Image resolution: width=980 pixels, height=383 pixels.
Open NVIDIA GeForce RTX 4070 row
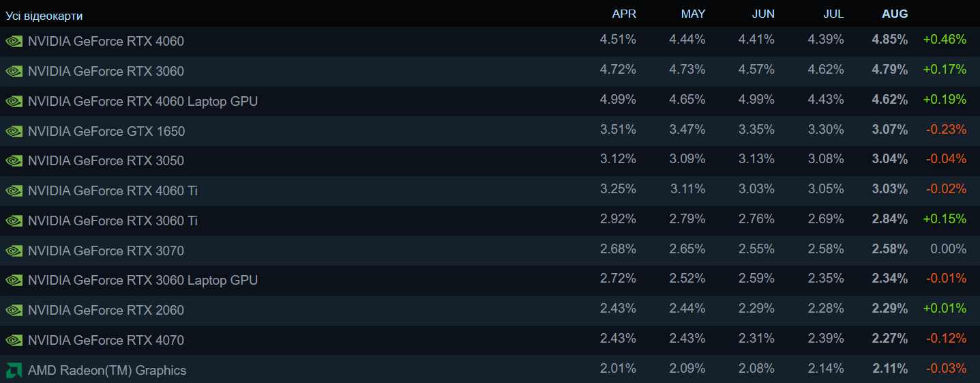point(490,340)
